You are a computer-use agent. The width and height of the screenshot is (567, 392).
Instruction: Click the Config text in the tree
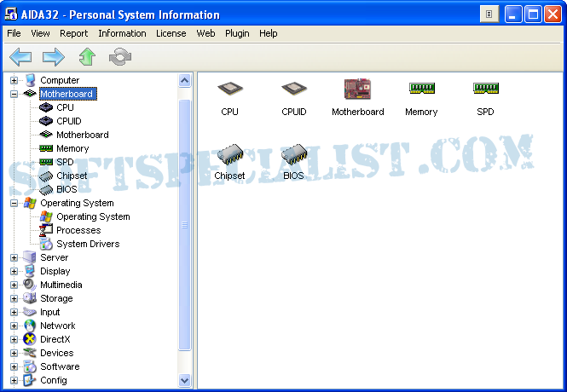point(54,380)
